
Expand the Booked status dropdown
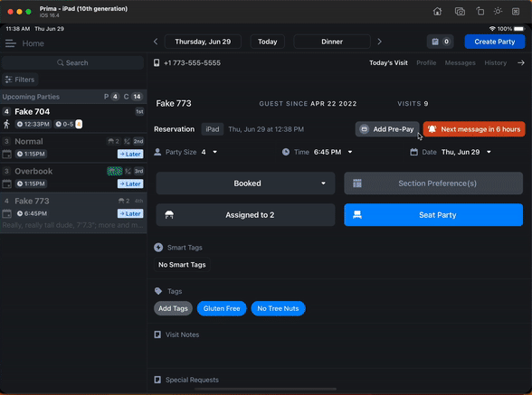(x=246, y=183)
